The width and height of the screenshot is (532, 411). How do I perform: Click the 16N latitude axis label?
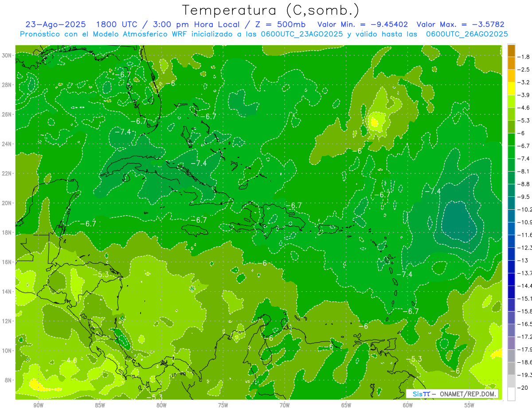(x=7, y=262)
